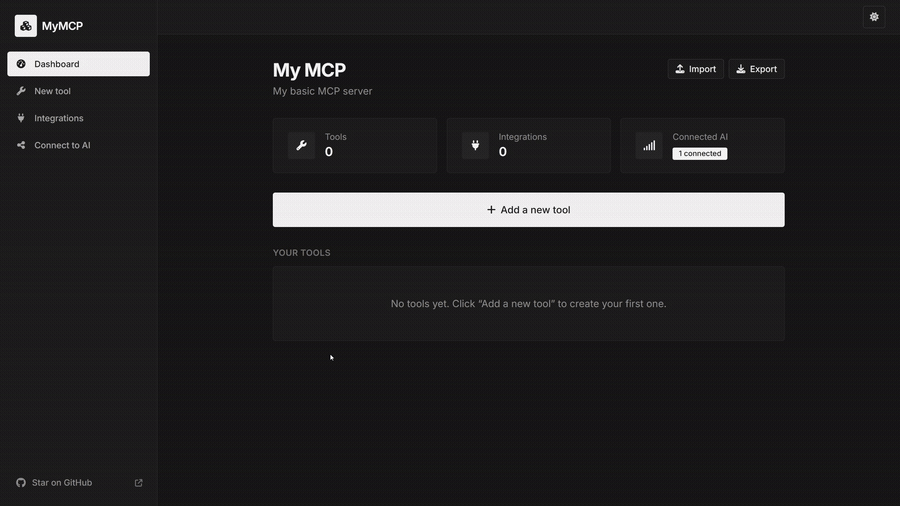This screenshot has height=506, width=900.
Task: Open the Dashboard sidebar item
Action: (79, 64)
